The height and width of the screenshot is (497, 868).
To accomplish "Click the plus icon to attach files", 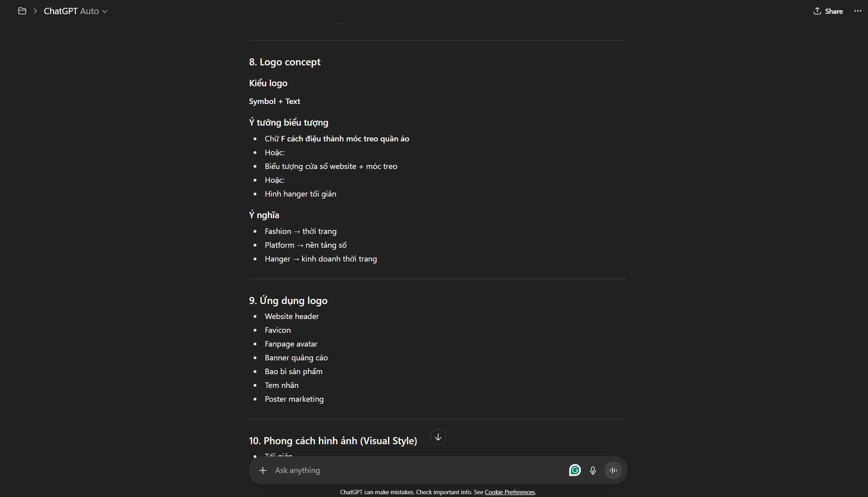I will coord(263,470).
